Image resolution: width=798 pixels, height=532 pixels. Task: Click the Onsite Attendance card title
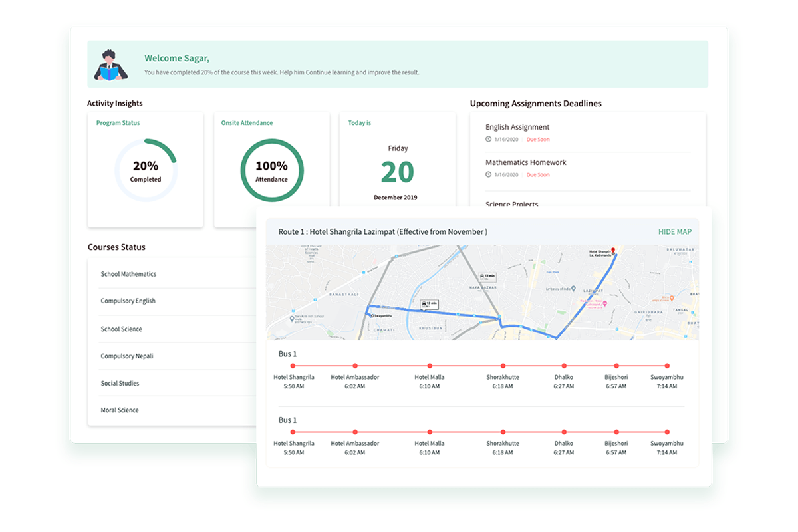click(247, 123)
